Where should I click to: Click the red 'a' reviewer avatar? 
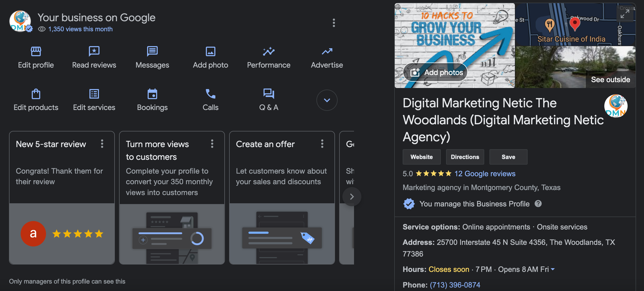pos(33,234)
